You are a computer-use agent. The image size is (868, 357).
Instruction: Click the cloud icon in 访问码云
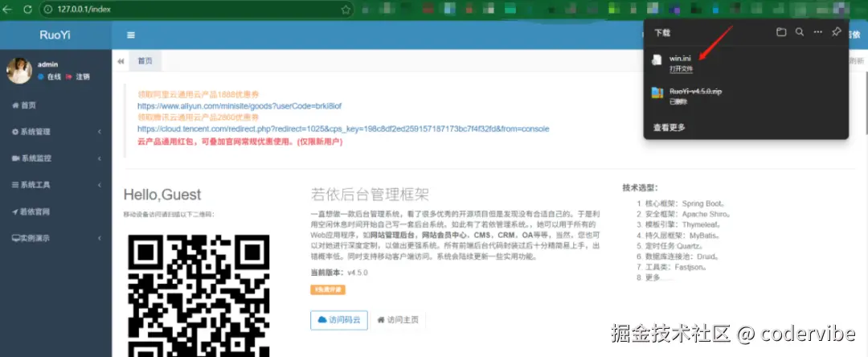[x=322, y=320]
